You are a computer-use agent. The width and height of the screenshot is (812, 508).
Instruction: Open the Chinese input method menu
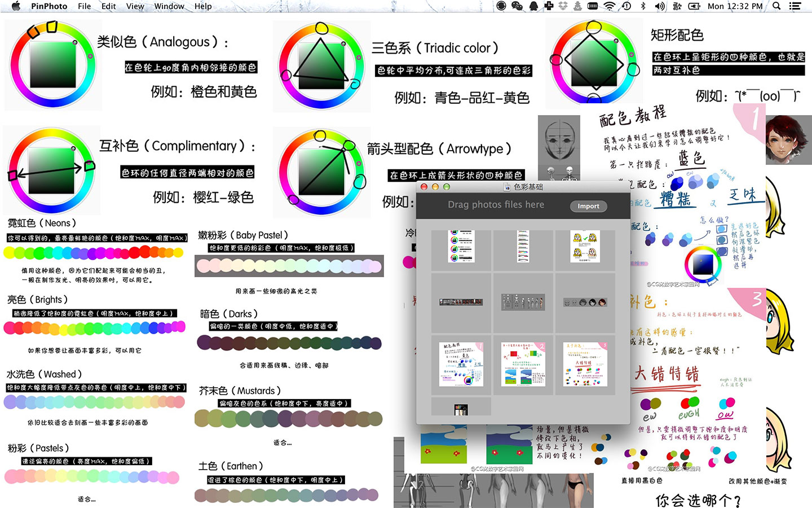tap(677, 6)
